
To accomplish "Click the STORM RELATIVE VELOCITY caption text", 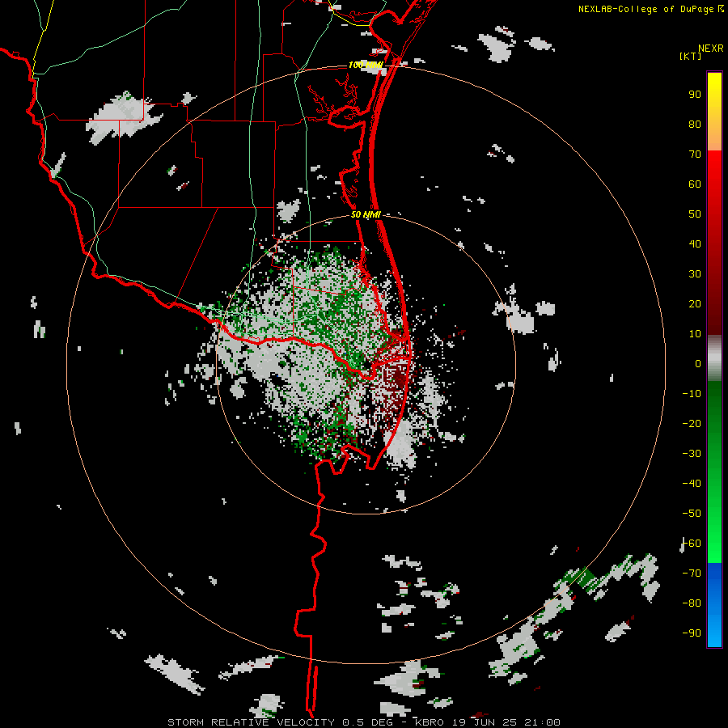I will click(251, 722).
